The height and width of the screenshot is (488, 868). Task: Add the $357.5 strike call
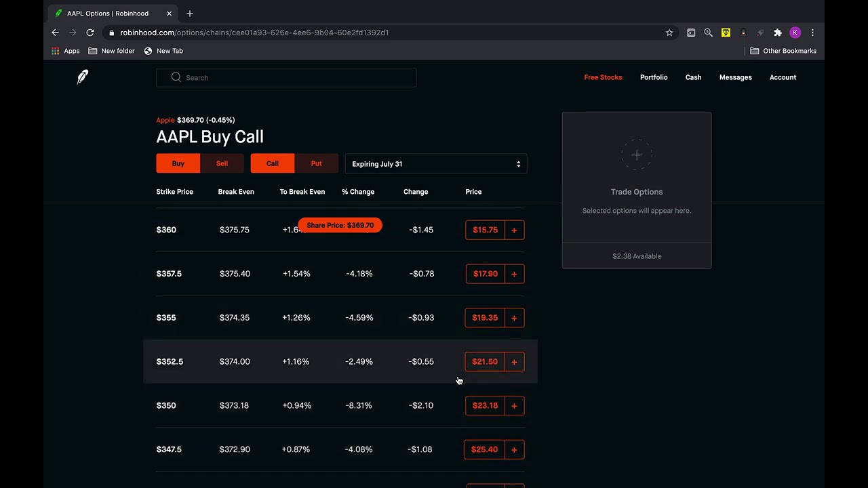[x=514, y=274]
